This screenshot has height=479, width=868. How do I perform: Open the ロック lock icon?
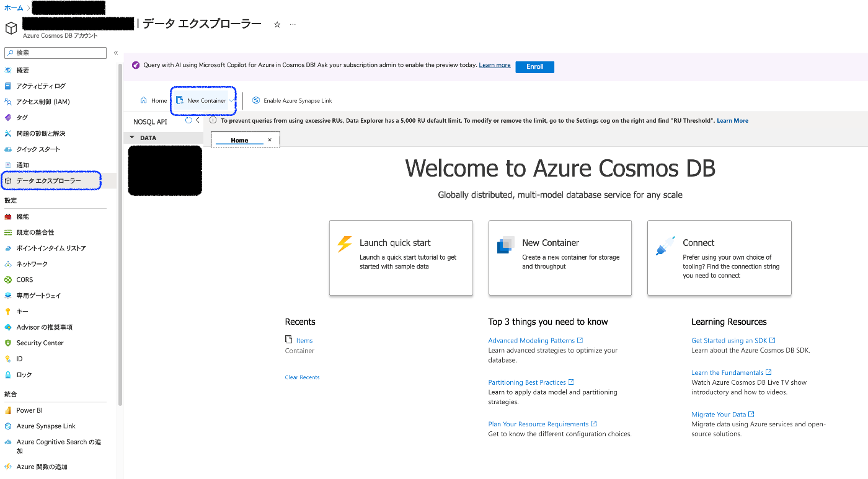tap(8, 375)
